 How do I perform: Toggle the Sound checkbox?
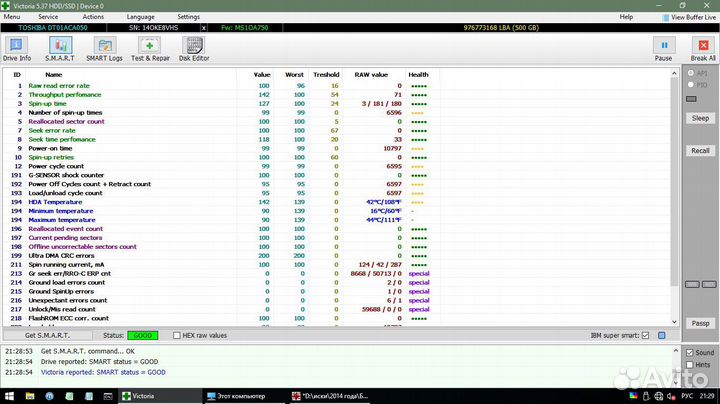point(689,353)
